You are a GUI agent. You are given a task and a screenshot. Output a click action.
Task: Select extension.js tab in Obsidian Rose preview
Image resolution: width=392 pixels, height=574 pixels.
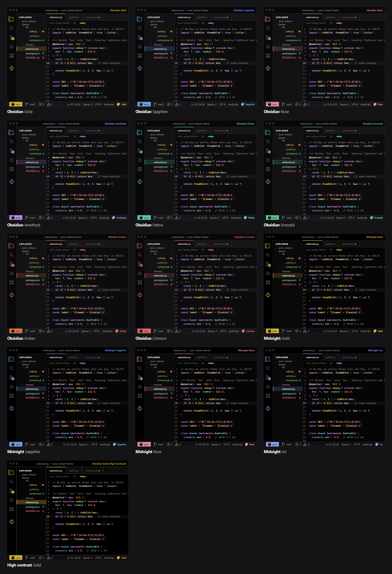tap(312, 17)
